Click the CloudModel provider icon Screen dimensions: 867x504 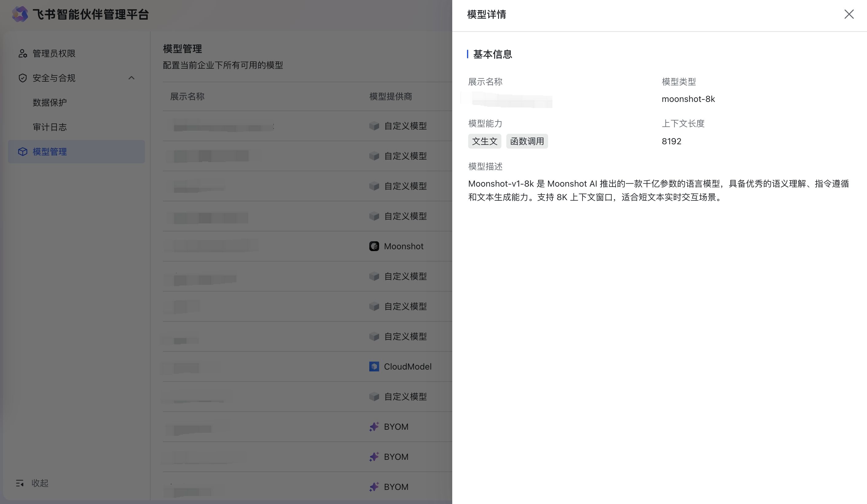(374, 366)
